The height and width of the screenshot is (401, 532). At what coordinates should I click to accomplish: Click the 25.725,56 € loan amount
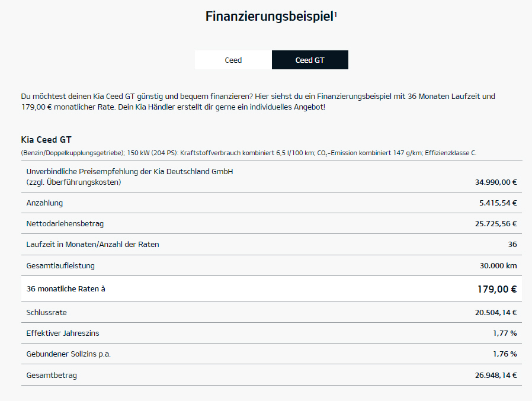click(x=496, y=223)
